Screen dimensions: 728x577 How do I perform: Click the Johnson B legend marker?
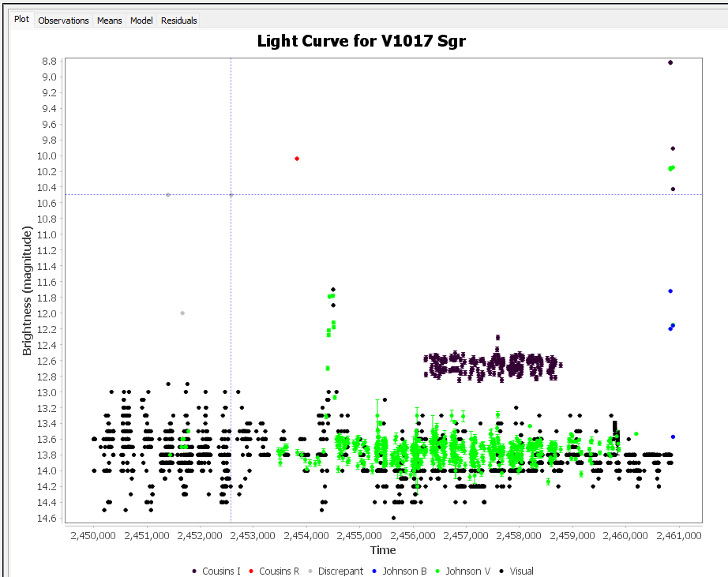tap(374, 571)
